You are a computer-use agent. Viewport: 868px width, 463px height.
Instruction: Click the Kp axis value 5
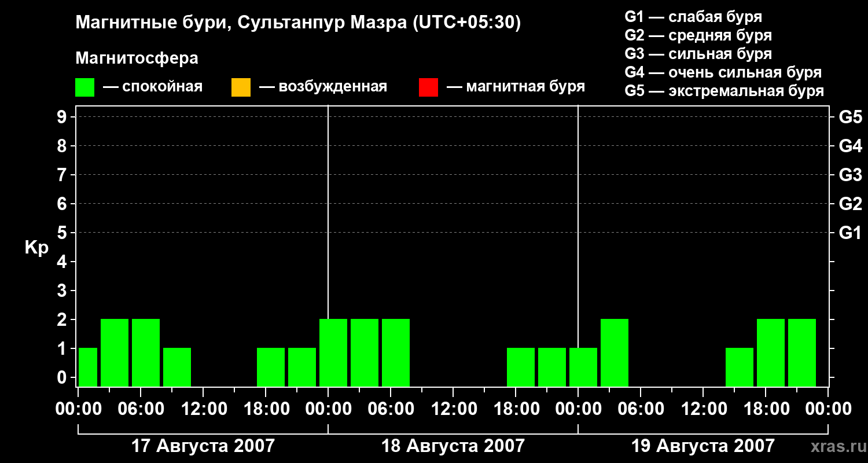63,233
